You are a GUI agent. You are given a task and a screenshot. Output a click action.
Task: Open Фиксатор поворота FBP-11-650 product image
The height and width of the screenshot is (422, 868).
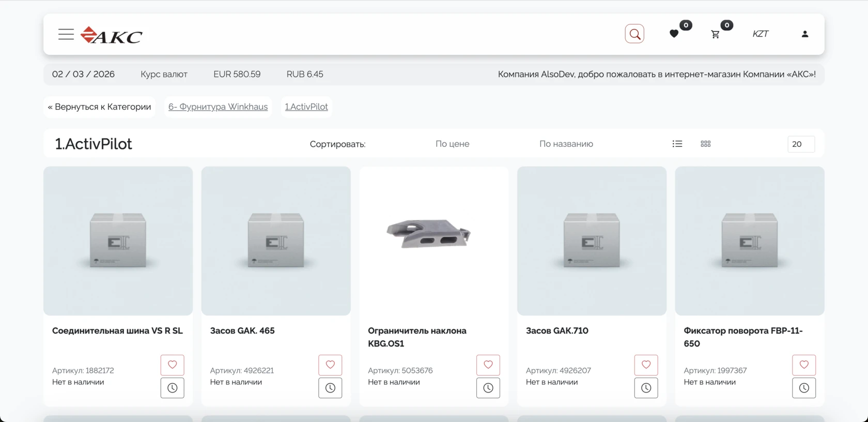click(750, 241)
